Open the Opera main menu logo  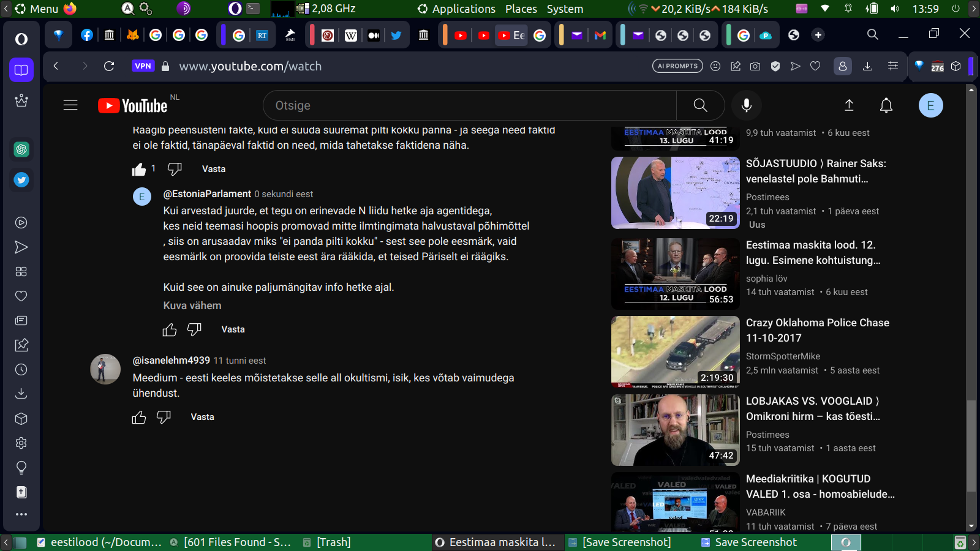[x=21, y=39]
